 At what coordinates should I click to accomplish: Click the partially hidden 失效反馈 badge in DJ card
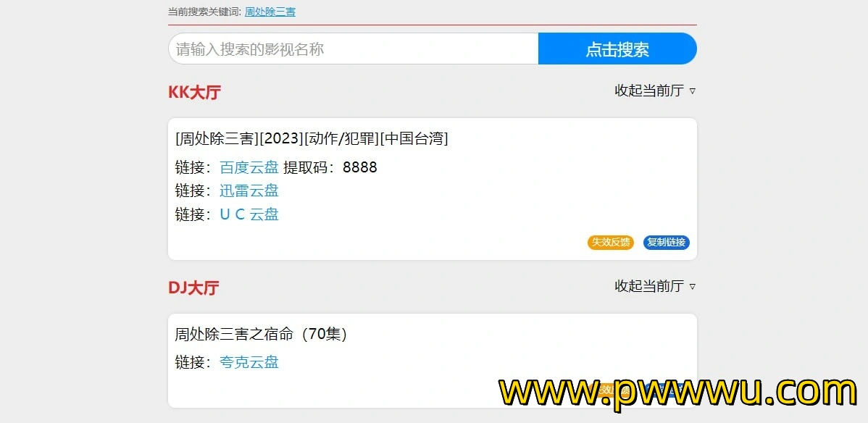click(x=611, y=390)
